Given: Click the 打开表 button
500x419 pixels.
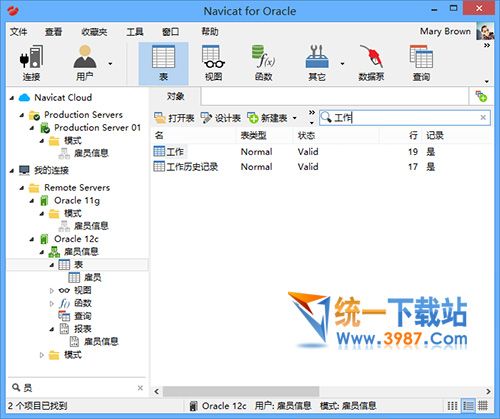Looking at the screenshot, I should tap(174, 118).
